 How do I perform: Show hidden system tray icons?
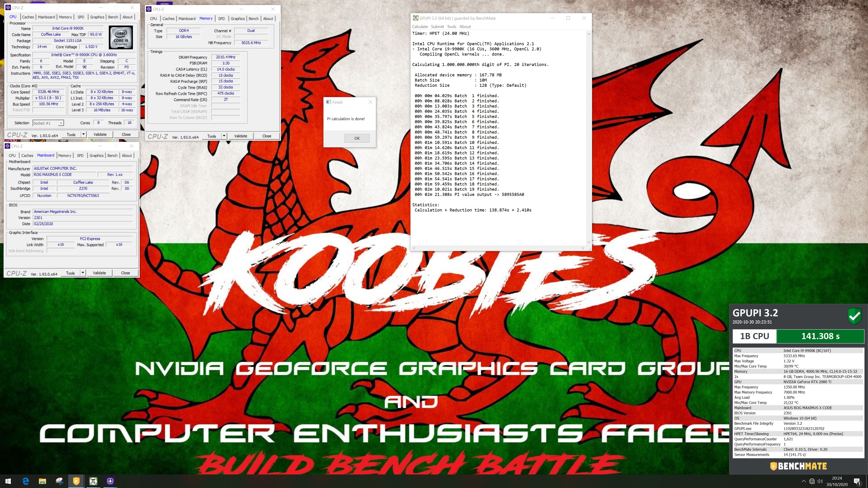point(803,481)
